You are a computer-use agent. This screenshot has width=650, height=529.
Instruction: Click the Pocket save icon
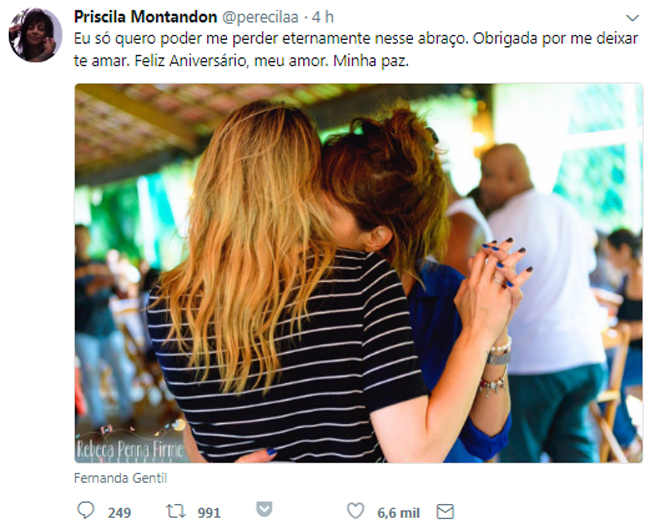264,510
